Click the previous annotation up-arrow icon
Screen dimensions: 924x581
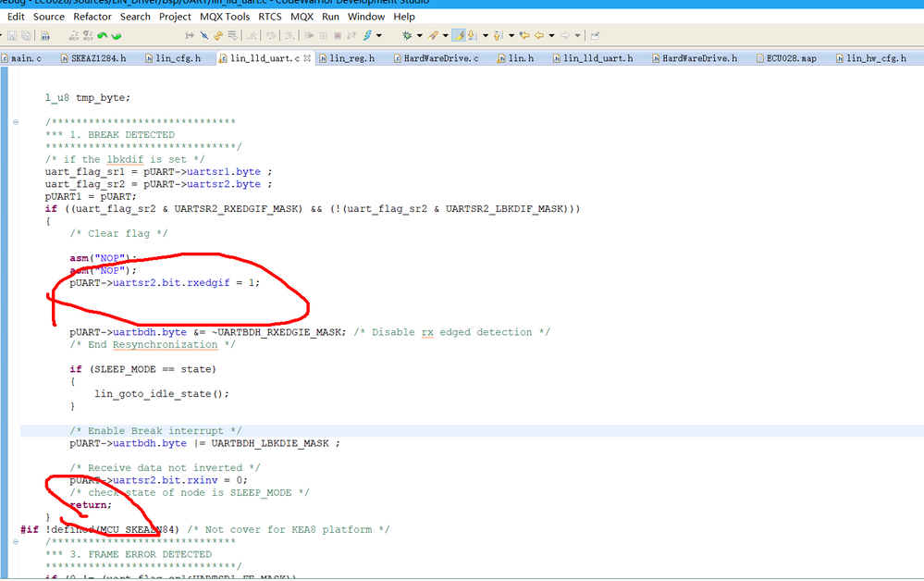click(498, 35)
